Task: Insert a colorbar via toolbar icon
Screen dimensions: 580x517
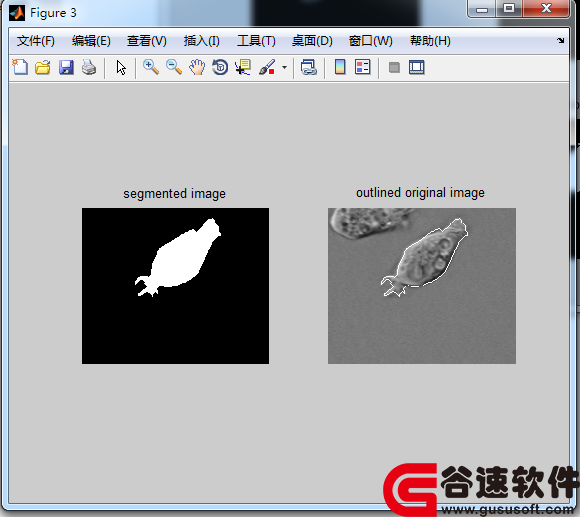Action: pos(340,67)
